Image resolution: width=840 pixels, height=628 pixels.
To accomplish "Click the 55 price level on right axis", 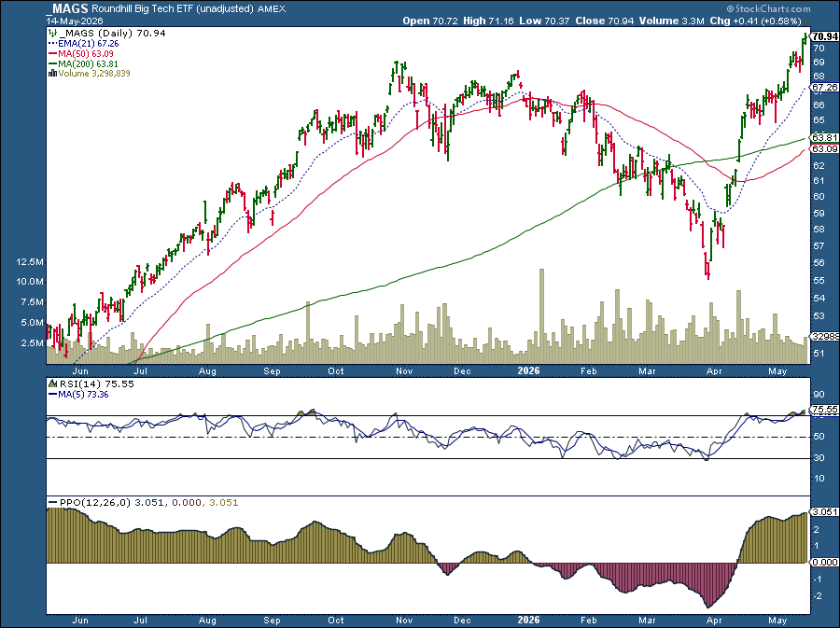I will [x=819, y=281].
